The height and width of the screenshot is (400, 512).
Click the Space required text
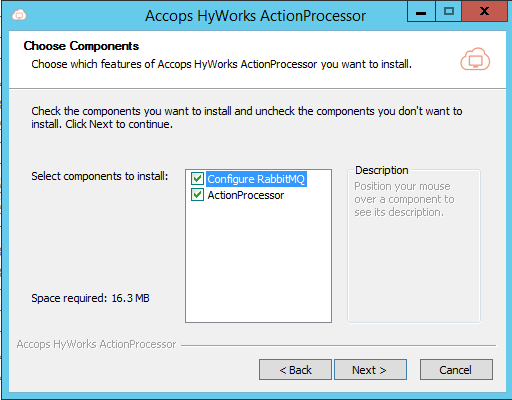pyautogui.click(x=90, y=298)
